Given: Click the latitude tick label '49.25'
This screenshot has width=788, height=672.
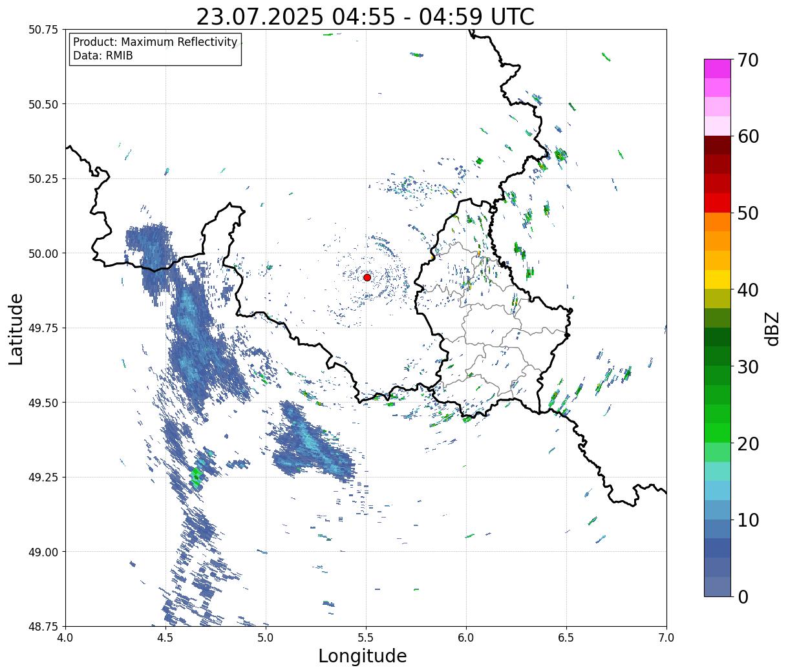Looking at the screenshot, I should (x=43, y=478).
